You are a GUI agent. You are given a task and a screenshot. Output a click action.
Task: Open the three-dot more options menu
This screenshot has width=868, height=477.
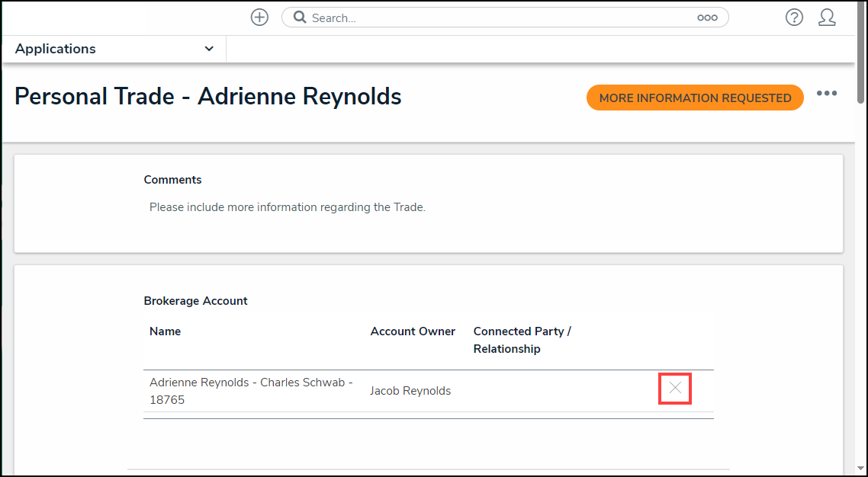[827, 94]
